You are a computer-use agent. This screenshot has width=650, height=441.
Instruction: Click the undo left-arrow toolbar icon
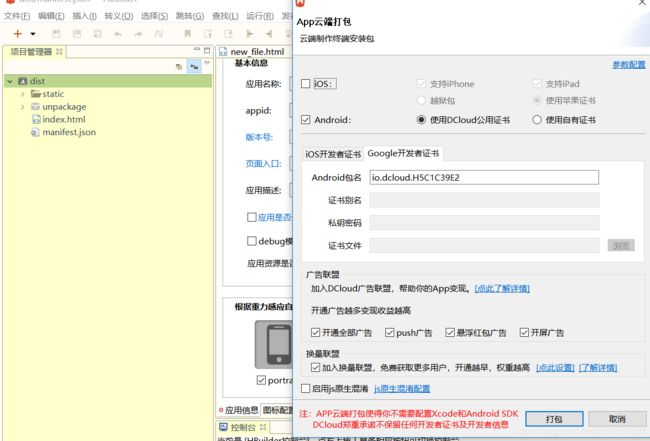click(118, 34)
